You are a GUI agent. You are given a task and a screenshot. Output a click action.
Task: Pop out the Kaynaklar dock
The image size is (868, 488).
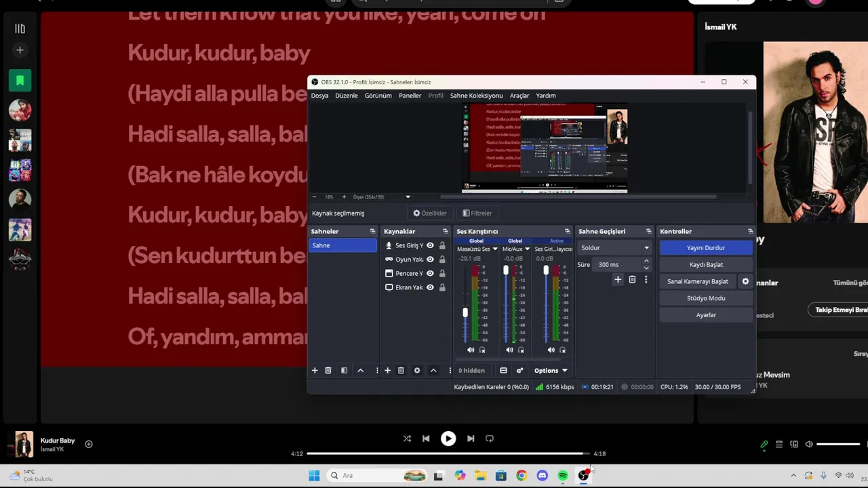click(x=446, y=231)
